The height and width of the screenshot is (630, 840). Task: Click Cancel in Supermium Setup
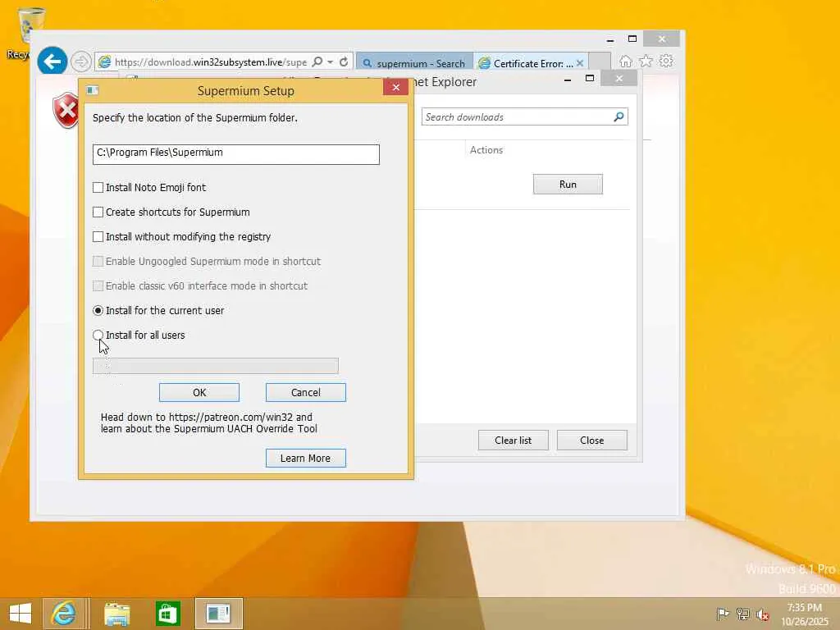coord(306,393)
